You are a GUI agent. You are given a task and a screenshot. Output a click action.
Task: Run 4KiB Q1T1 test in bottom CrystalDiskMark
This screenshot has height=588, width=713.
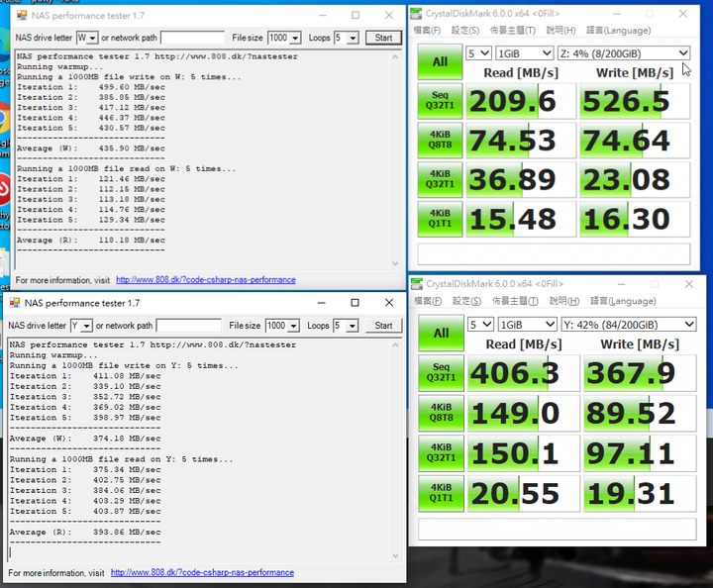[441, 493]
